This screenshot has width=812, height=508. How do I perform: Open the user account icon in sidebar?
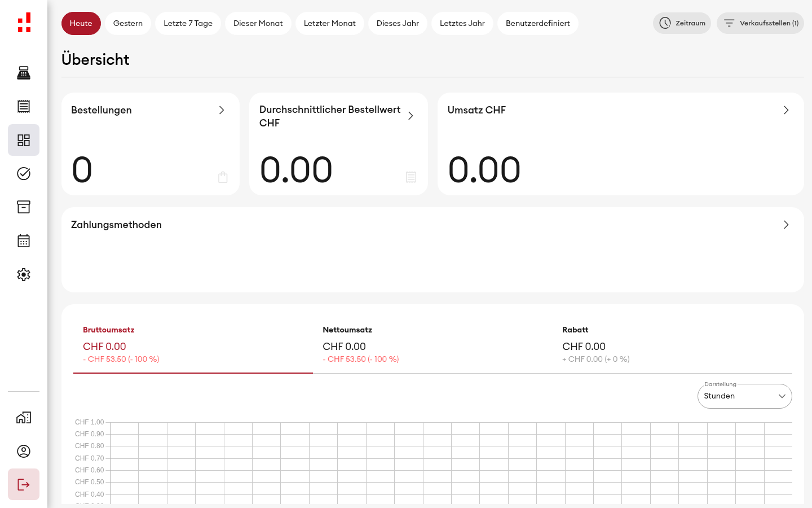(24, 451)
